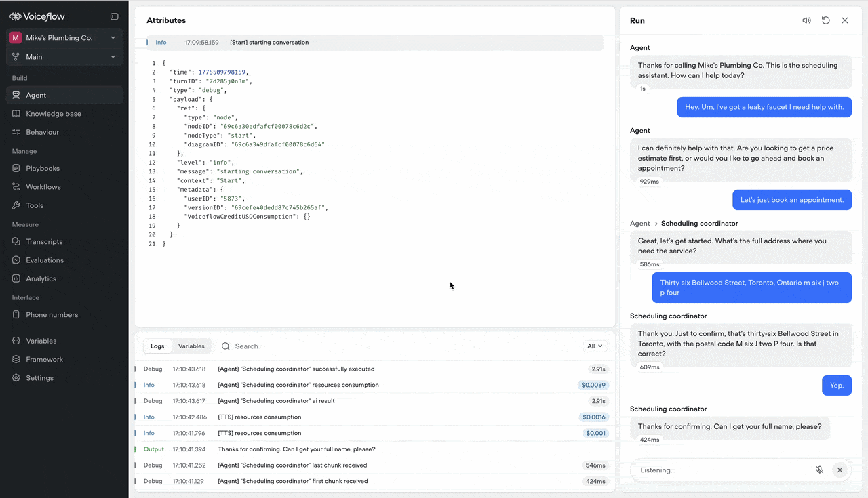Screen dimensions: 868x498
Task: Click the Analytics chart icon
Action: (x=17, y=278)
